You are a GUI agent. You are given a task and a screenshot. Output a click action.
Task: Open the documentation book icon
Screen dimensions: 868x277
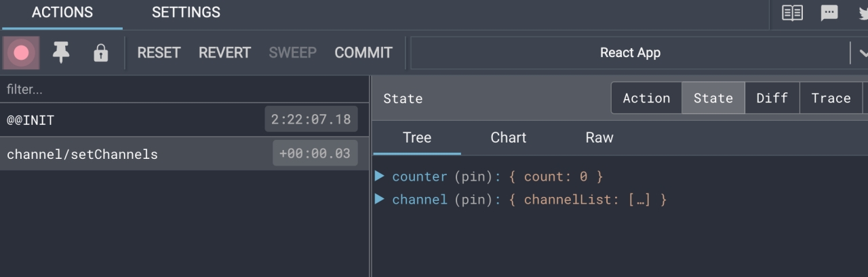point(792,13)
